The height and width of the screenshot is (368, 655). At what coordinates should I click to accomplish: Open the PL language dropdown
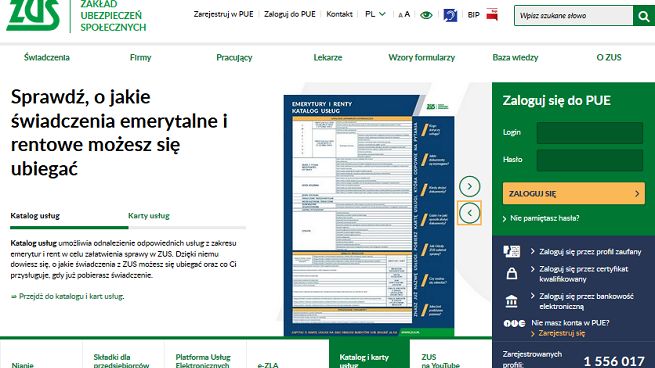(x=375, y=14)
